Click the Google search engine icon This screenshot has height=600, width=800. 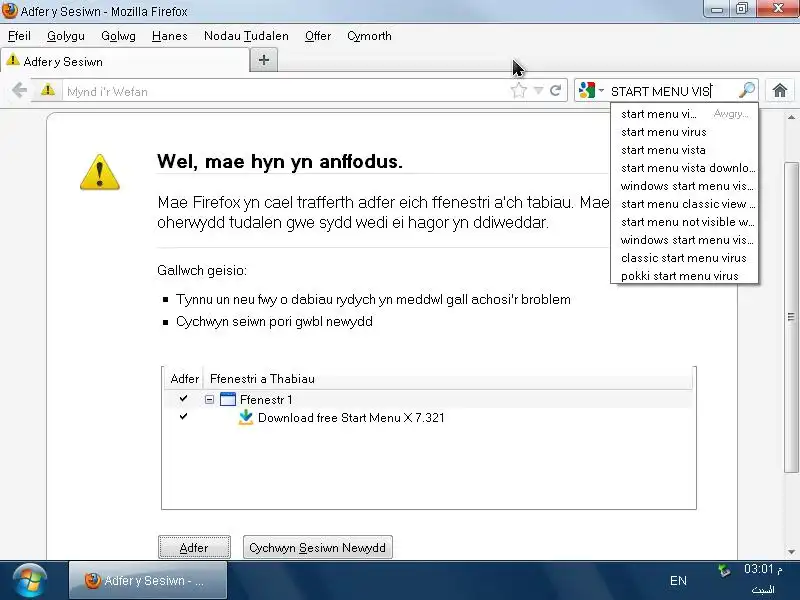587,90
